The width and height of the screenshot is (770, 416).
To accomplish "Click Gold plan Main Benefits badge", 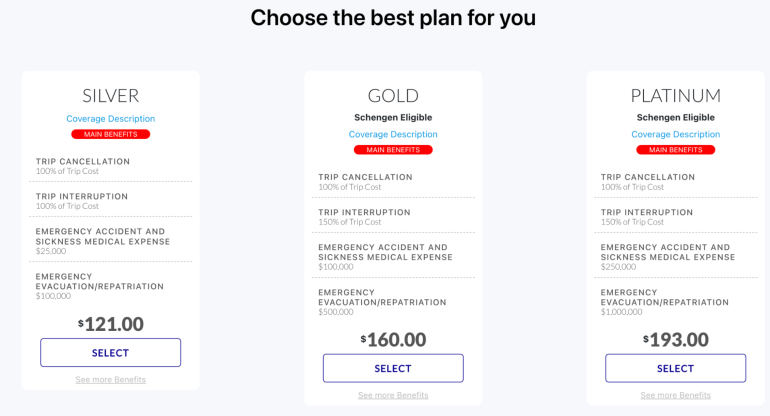I will [393, 150].
